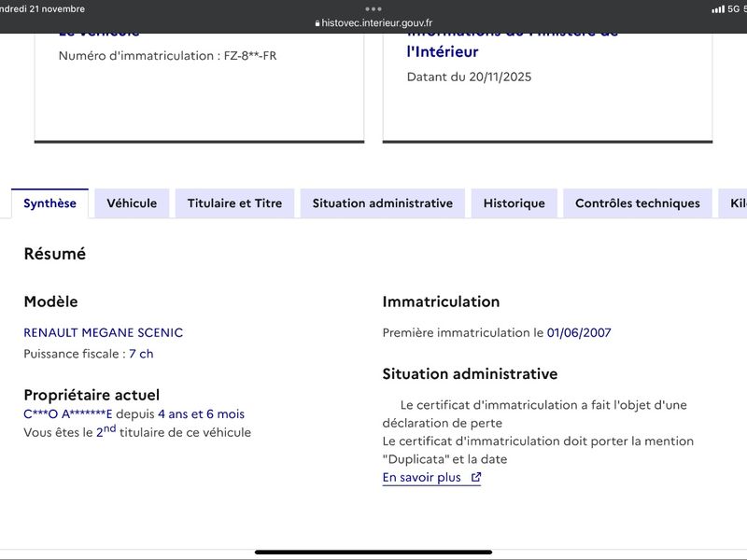This screenshot has height=560, width=747.
Task: Click the En savoir plus link
Action: point(422,477)
